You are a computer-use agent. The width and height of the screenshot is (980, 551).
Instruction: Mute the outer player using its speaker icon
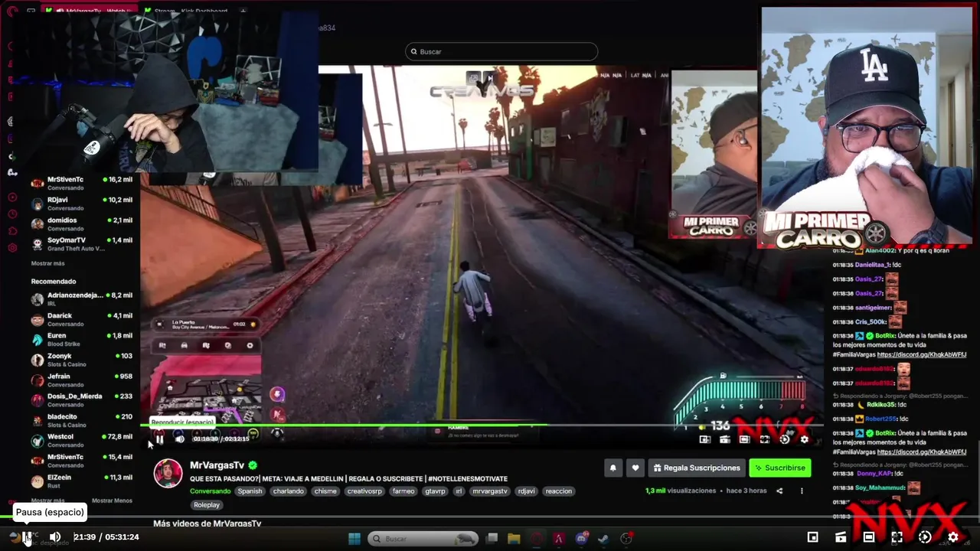point(55,536)
